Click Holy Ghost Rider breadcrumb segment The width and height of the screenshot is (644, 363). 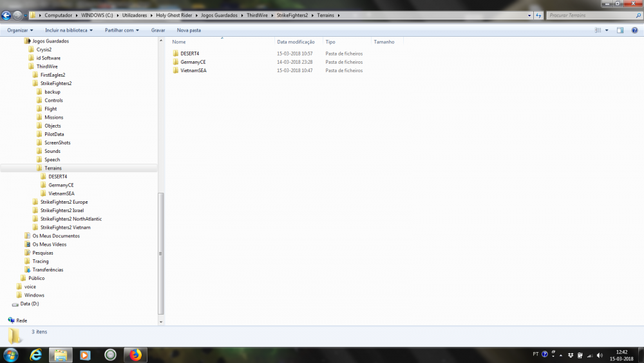(x=174, y=15)
